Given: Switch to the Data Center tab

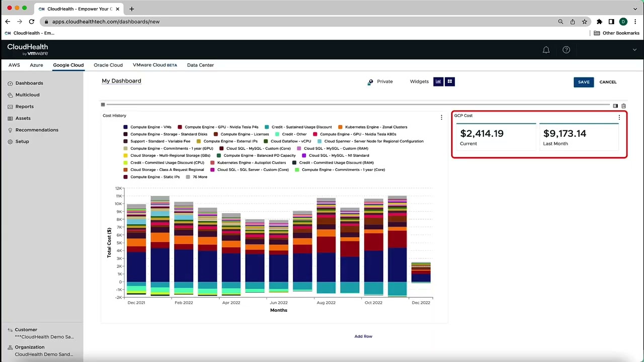Looking at the screenshot, I should tap(200, 65).
